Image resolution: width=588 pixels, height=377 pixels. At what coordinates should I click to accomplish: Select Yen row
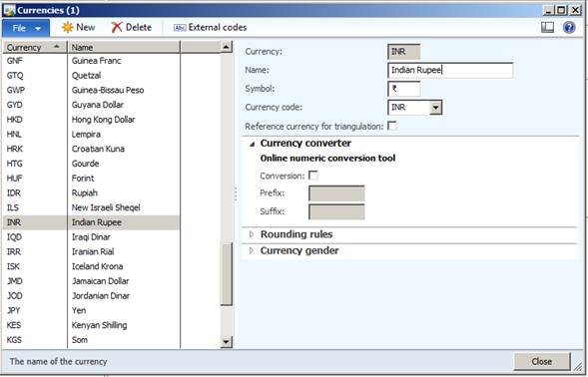pyautogui.click(x=92, y=310)
